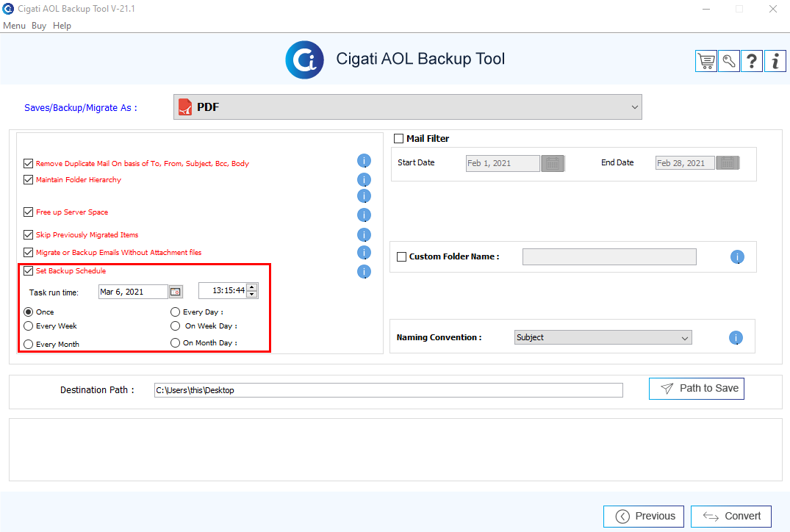Toggle Skip Previously Migrated Items checkbox
This screenshot has height=532, width=790.
(x=28, y=234)
